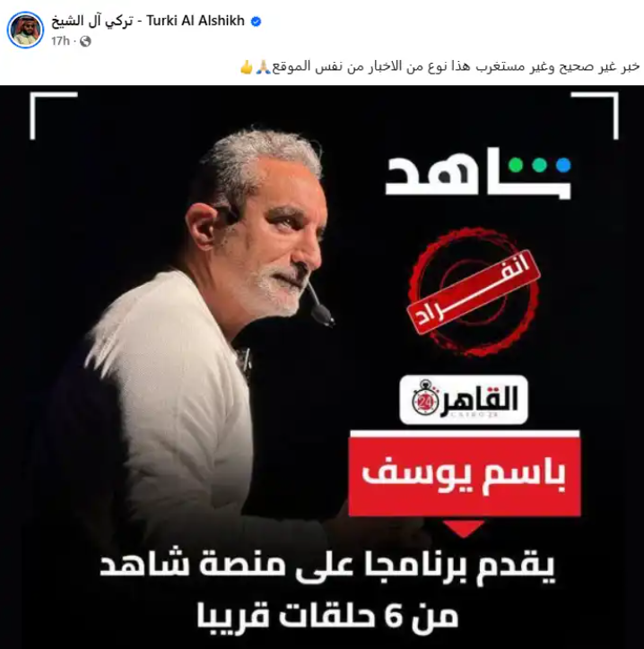Click the Shahid logo in the image

(478, 177)
